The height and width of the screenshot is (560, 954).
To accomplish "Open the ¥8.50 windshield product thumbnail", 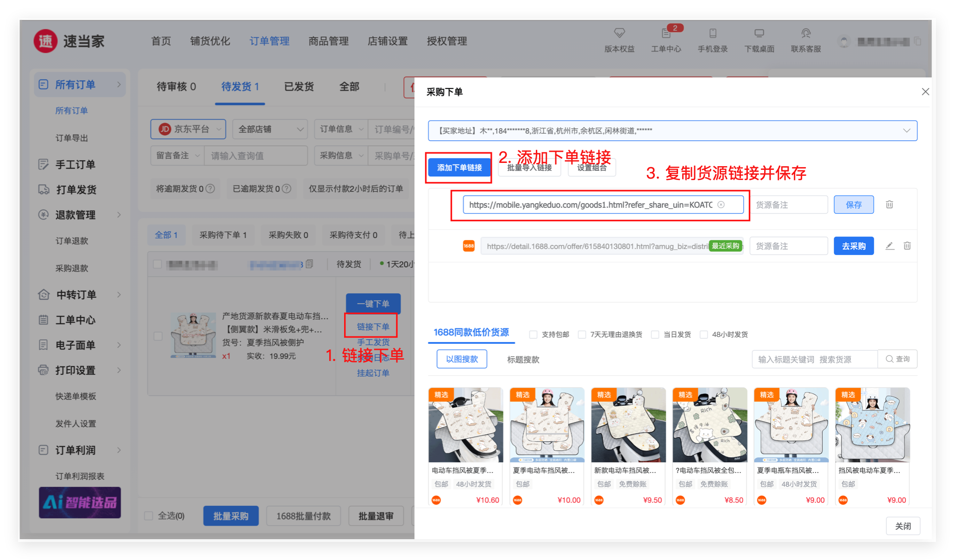I will click(x=709, y=425).
